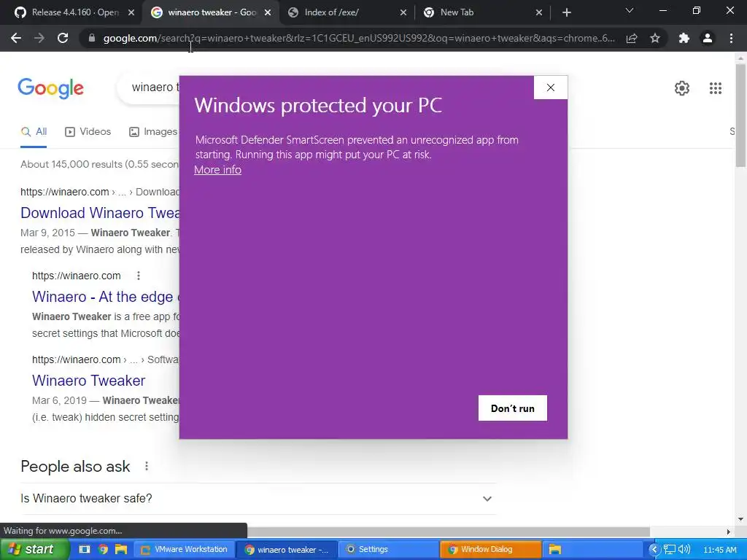The height and width of the screenshot is (560, 747).
Task: Restore down the Chrome window
Action: tap(697, 10)
